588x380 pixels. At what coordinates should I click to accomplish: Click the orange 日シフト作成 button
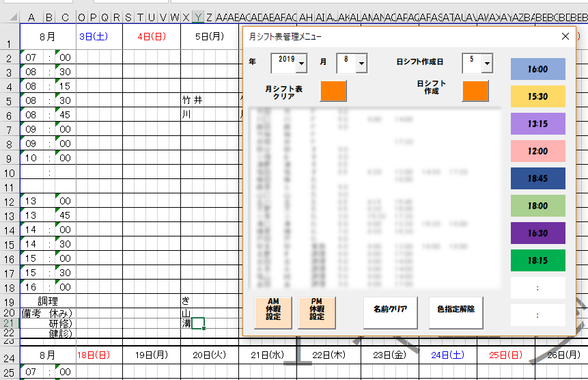coord(475,91)
